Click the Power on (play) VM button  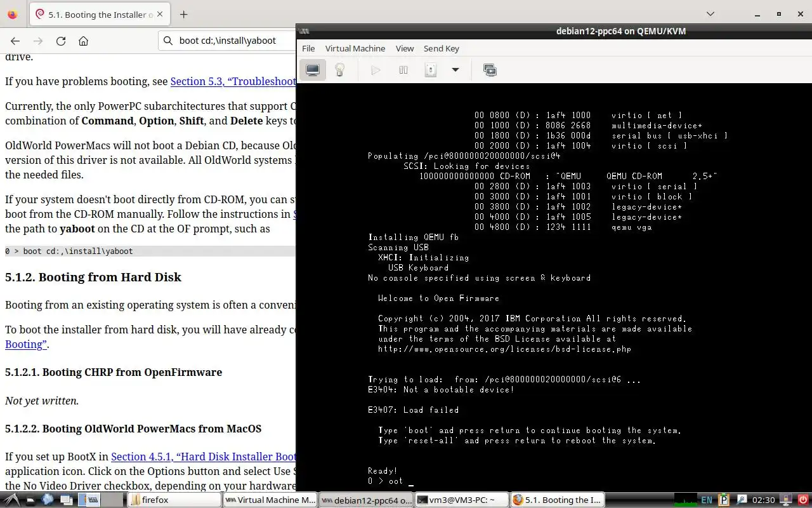(x=376, y=70)
